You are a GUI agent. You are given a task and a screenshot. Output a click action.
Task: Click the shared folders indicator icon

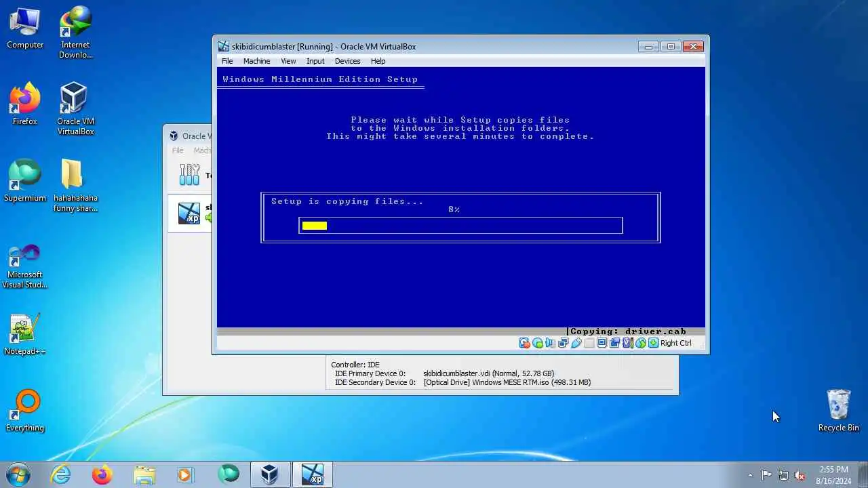tap(589, 343)
